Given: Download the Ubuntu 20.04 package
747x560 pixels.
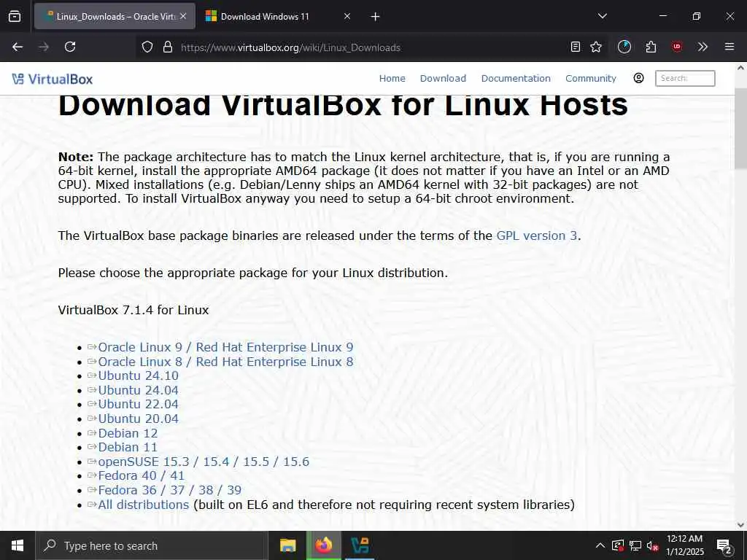Looking at the screenshot, I should coord(138,419).
